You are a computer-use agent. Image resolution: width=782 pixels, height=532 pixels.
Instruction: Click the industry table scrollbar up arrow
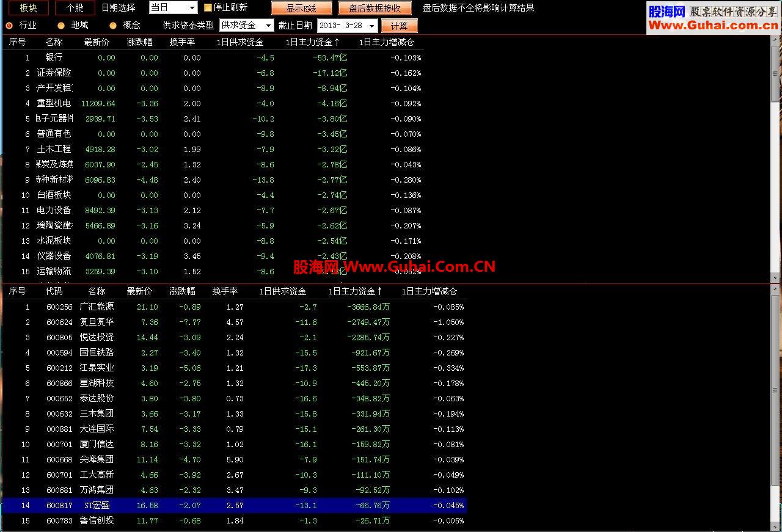[776, 40]
